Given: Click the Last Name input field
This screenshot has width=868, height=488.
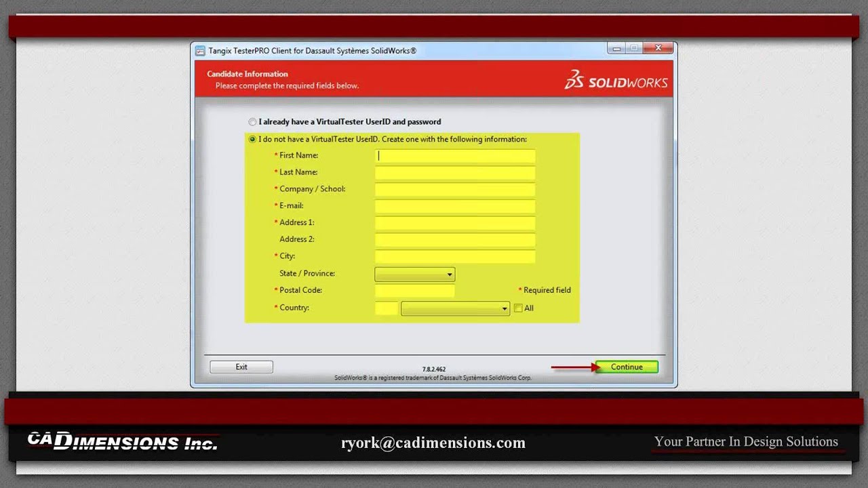Looking at the screenshot, I should 455,173.
